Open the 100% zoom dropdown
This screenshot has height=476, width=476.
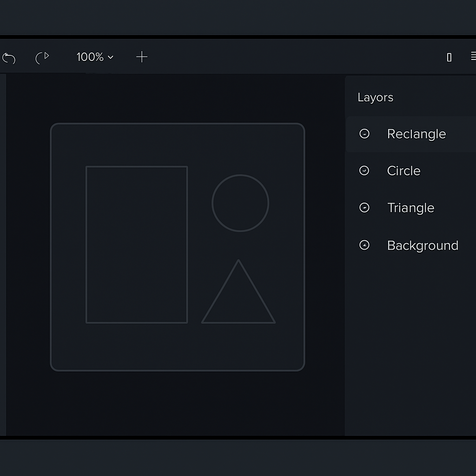[x=95, y=57]
